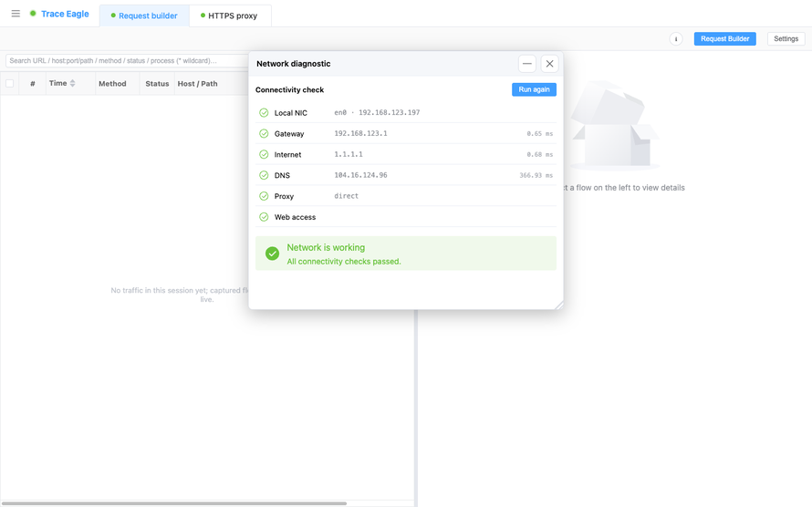Screen dimensions: 812x507
Task: Click the Method column header
Action: coord(112,83)
